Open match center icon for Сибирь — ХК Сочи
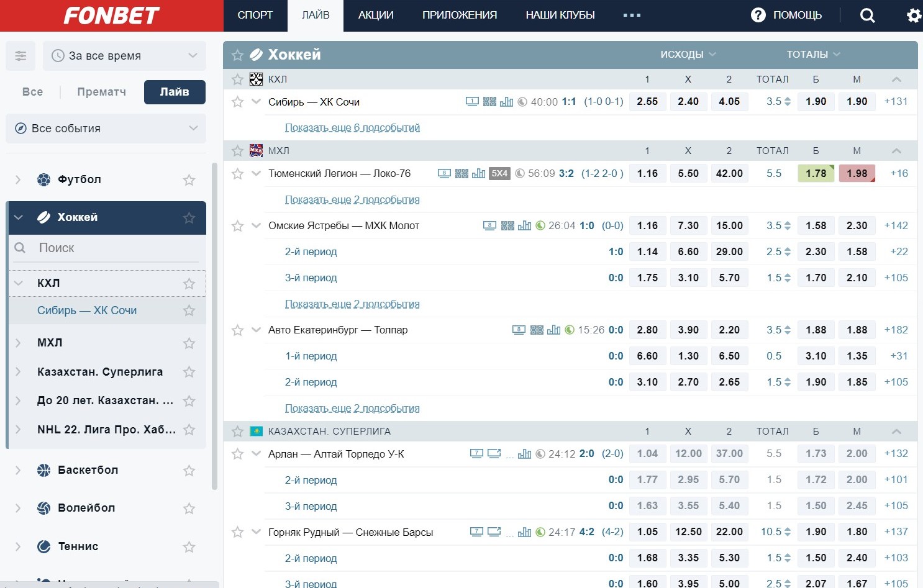The height and width of the screenshot is (588, 923). point(489,102)
